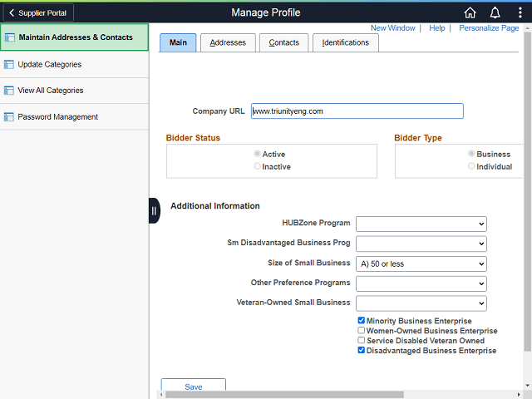The width and height of the screenshot is (532, 399).
Task: Check Women-Owned Business Enterprise checkbox
Action: 362,330
